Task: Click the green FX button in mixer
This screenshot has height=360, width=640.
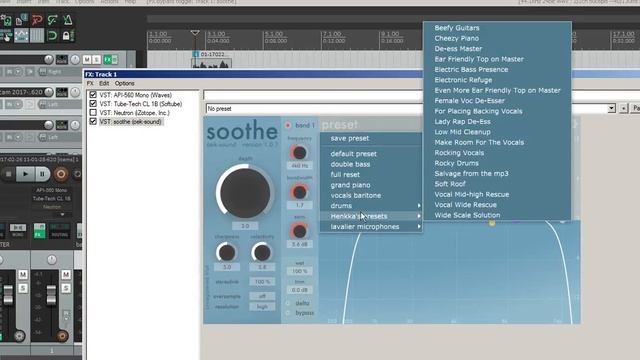Action: [x=39, y=231]
